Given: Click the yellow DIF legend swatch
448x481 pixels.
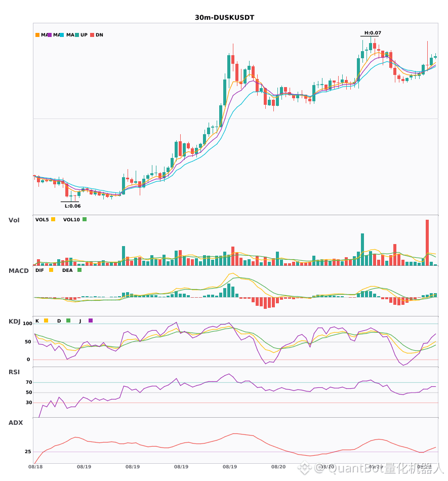Looking at the screenshot, I should point(51,270).
